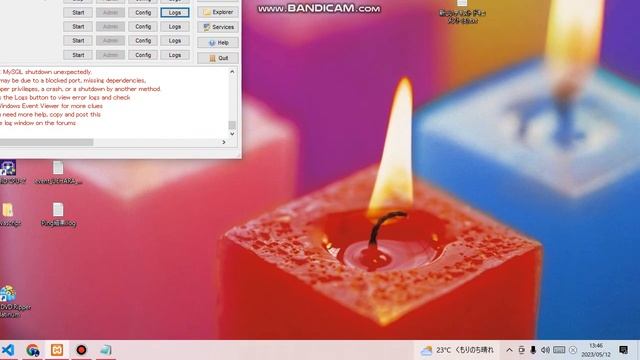
Task: Click Logs in the row beside Services
Action: click(x=175, y=27)
